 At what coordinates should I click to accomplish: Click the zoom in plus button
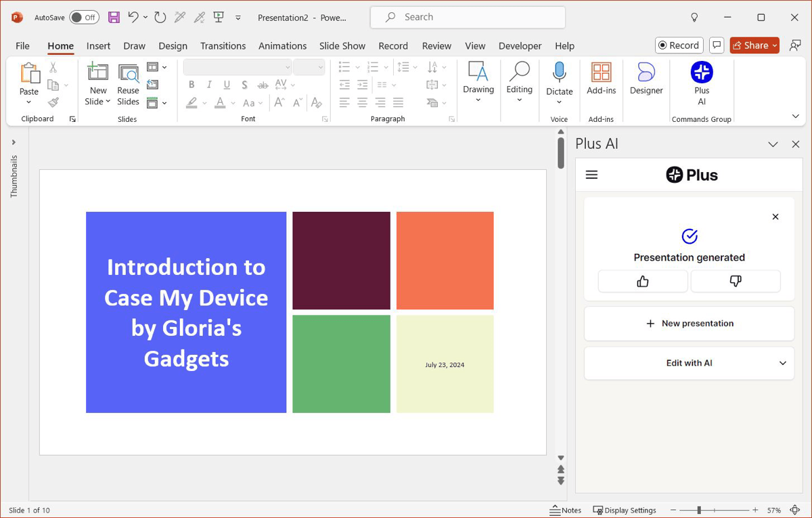click(x=755, y=510)
